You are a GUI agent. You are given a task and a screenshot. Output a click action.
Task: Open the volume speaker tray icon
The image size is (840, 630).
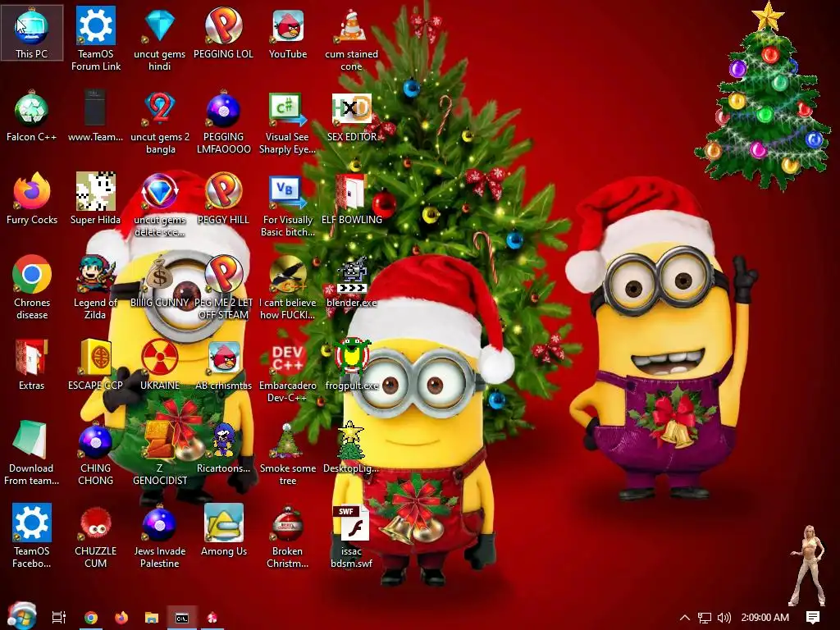point(724,618)
